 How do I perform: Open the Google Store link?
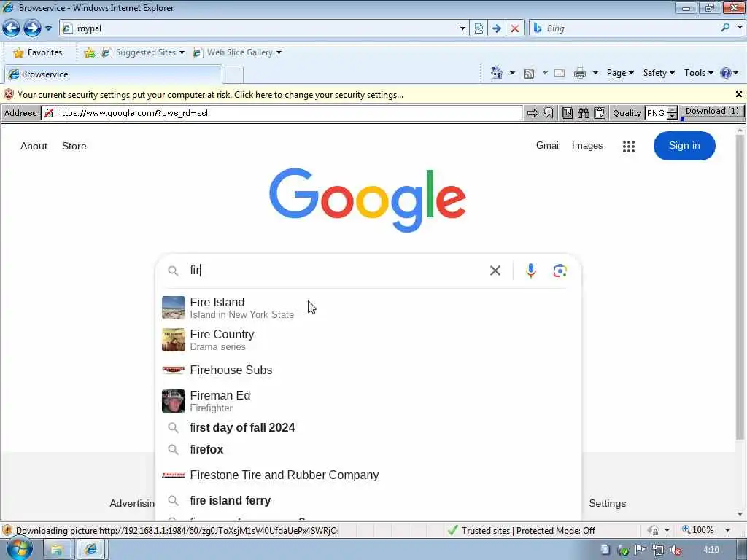click(74, 146)
